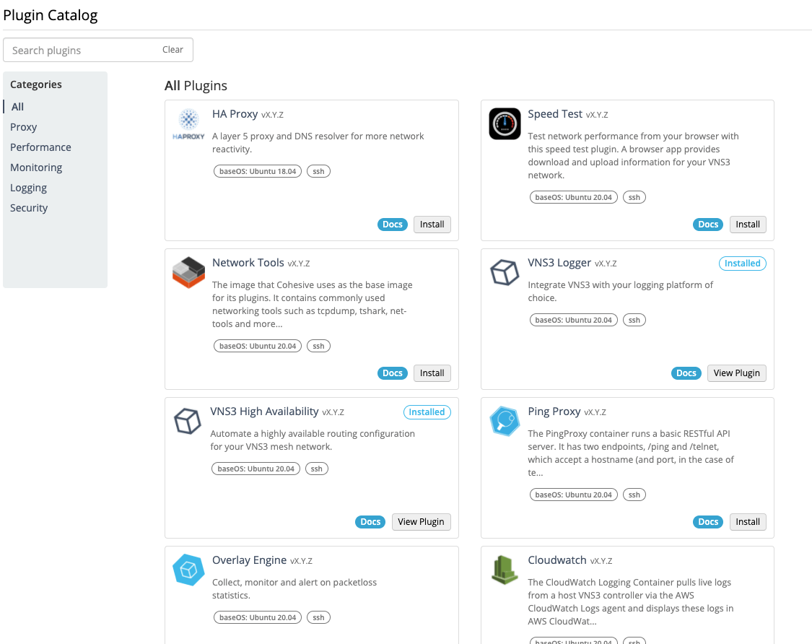812x644 pixels.
Task: Install the Ping Proxy plugin
Action: pyautogui.click(x=748, y=522)
